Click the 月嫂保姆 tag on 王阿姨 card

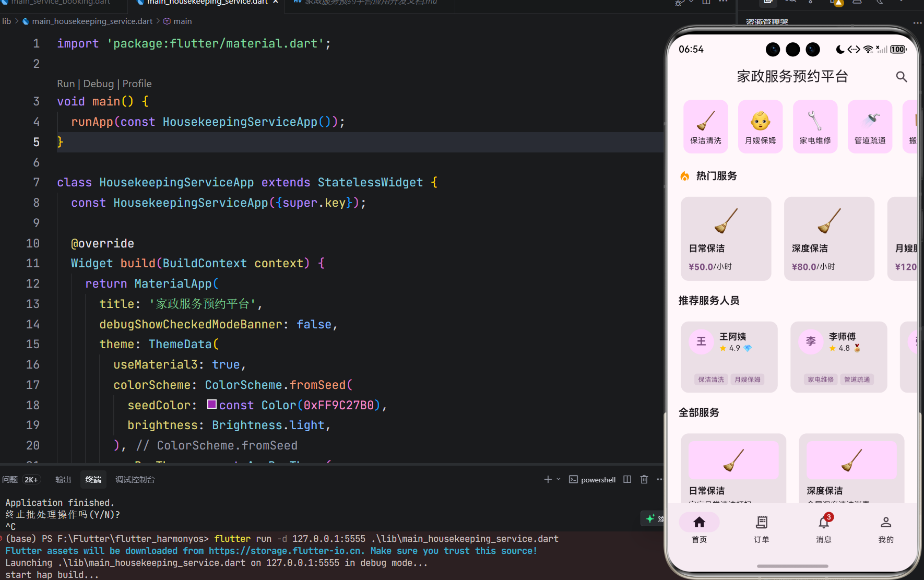(x=748, y=380)
